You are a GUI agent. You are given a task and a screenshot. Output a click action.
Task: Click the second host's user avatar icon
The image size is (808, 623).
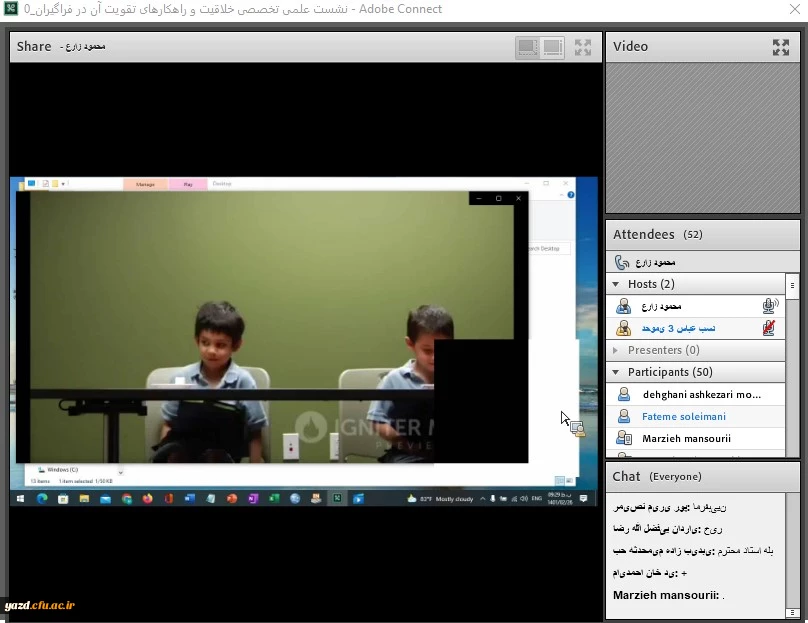[x=624, y=328]
